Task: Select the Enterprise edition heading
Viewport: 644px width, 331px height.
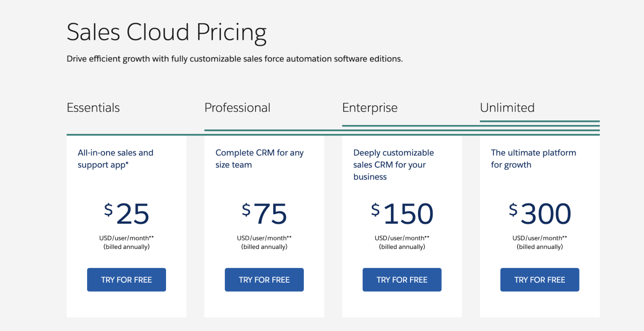Action: point(370,107)
